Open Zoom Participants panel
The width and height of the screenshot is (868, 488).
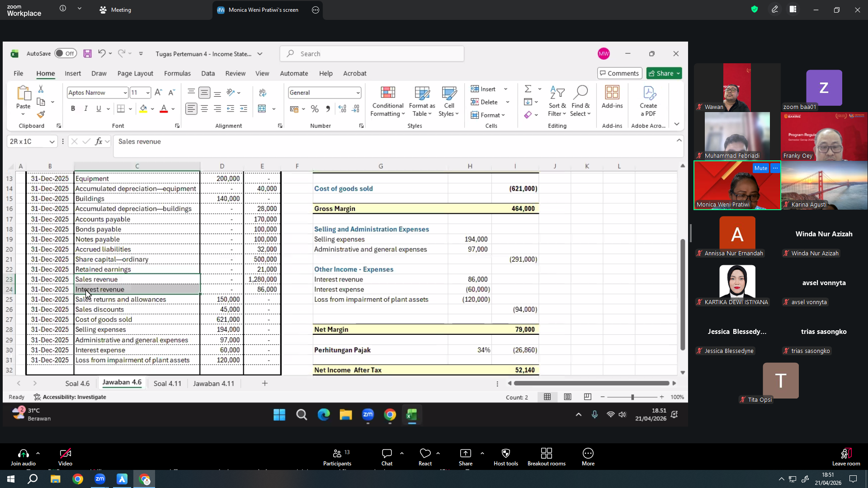337,456
